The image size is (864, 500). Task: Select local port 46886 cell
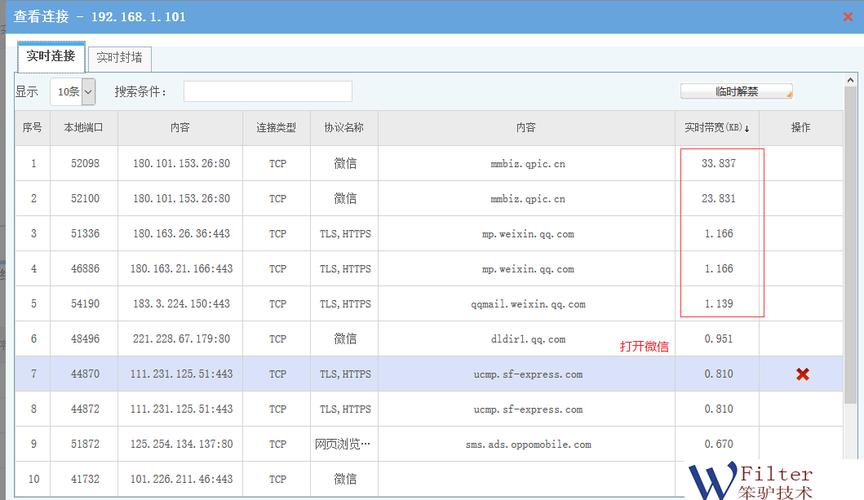point(85,269)
